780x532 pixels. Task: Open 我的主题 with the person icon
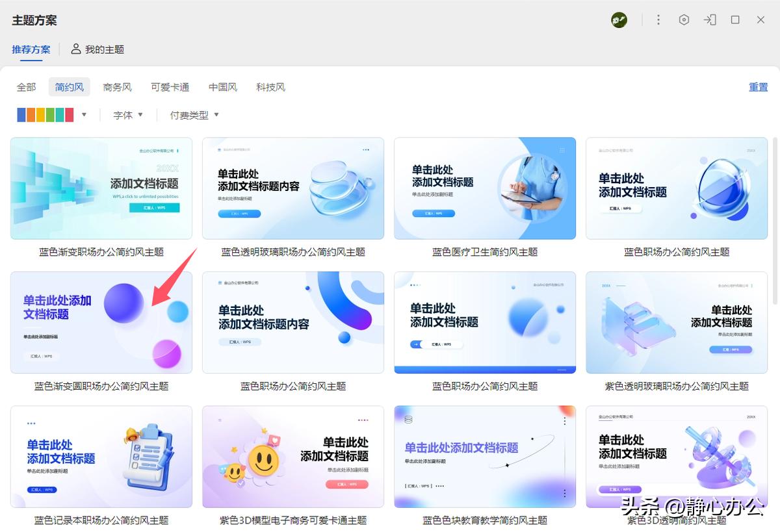(97, 49)
